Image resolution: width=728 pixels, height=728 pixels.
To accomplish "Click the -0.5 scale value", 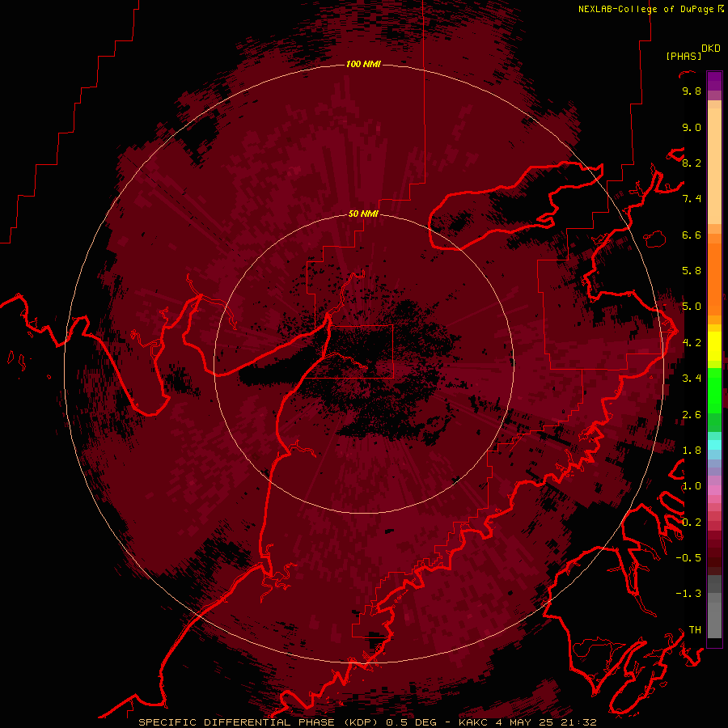I will coord(688,558).
